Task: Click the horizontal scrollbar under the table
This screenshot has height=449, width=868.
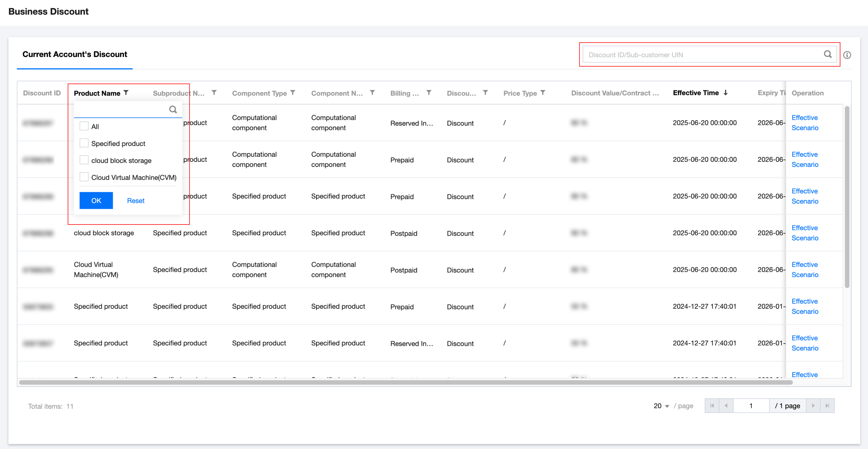Action: pyautogui.click(x=404, y=382)
